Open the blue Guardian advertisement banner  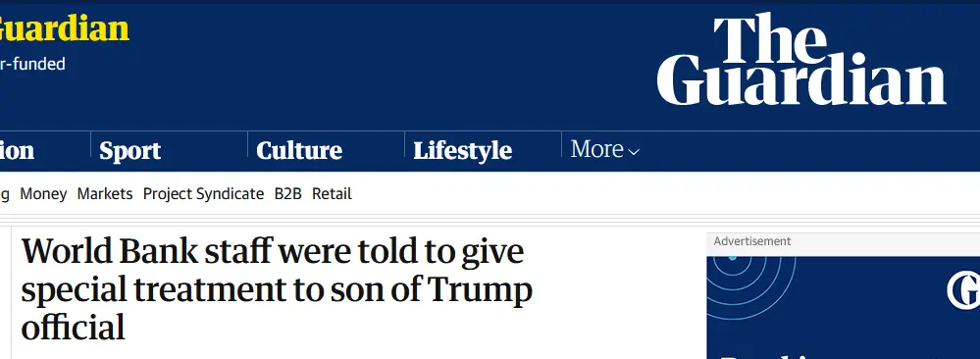pos(843,307)
